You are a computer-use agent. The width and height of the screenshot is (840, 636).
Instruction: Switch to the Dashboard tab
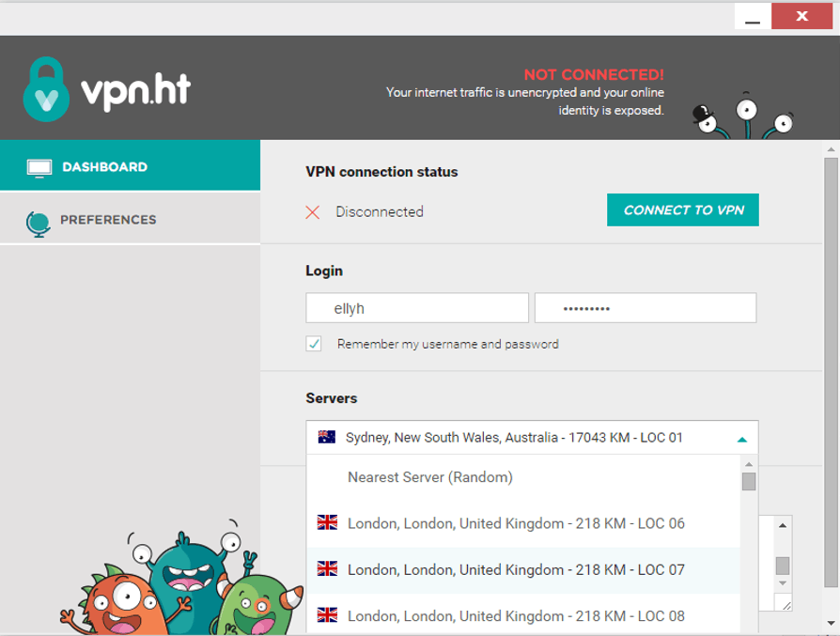(x=131, y=165)
